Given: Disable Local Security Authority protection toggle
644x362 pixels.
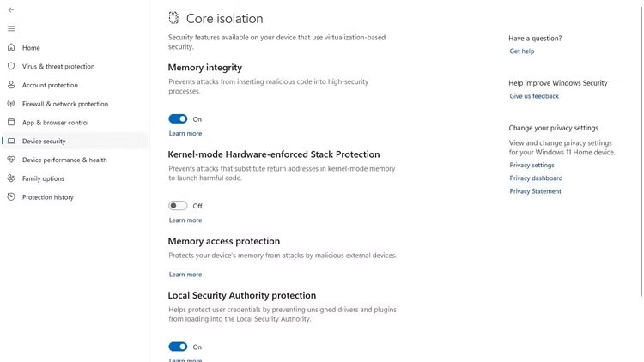Looking at the screenshot, I should [x=178, y=347].
